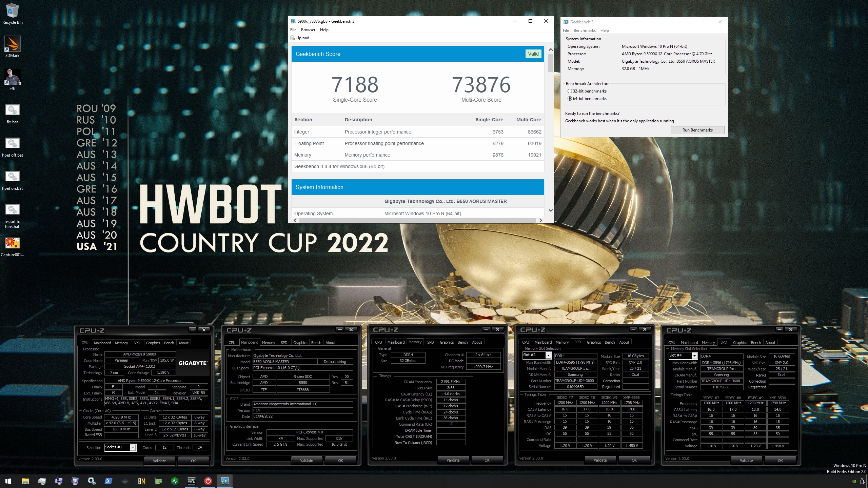This screenshot has width=868, height=488.
Task: Click OK in the Slot #2 CPU-Z window
Action: (x=634, y=460)
